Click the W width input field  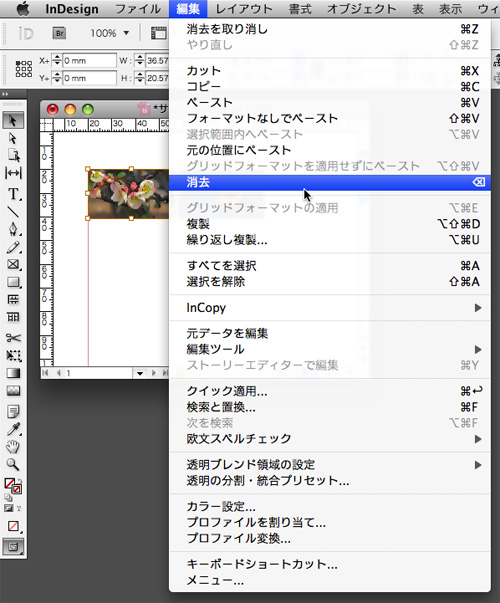coord(157,60)
